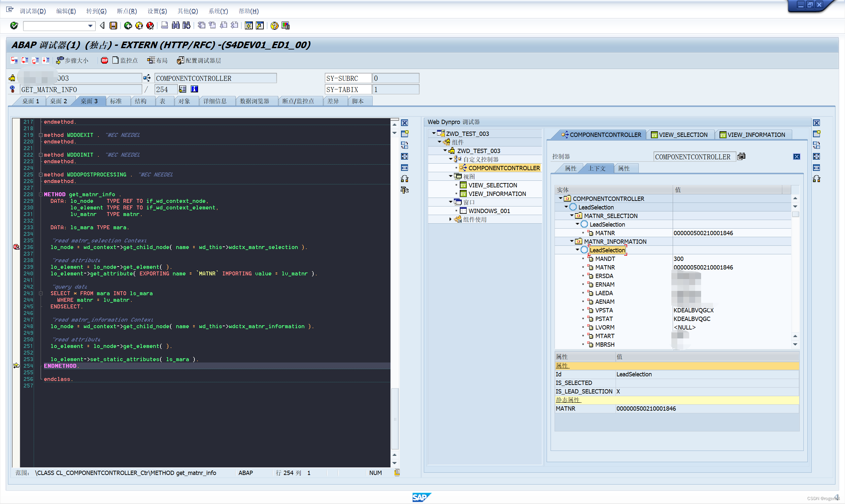Click the line number field showing 254
Viewport: 845px width, 504px height.
pos(166,90)
